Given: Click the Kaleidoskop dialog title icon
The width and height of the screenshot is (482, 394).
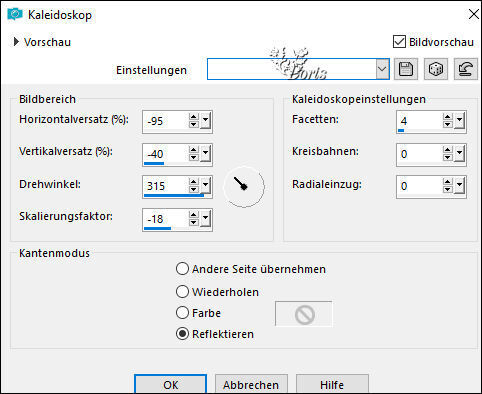Looking at the screenshot, I should pyautogui.click(x=15, y=15).
